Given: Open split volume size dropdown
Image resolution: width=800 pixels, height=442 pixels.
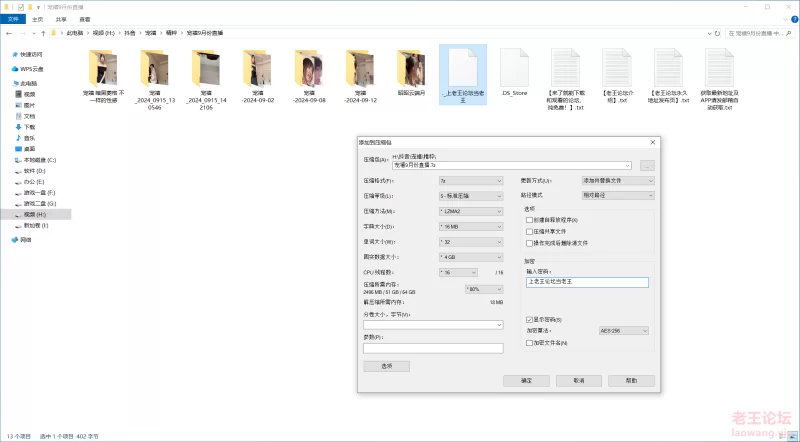Looking at the screenshot, I should pyautogui.click(x=433, y=325).
